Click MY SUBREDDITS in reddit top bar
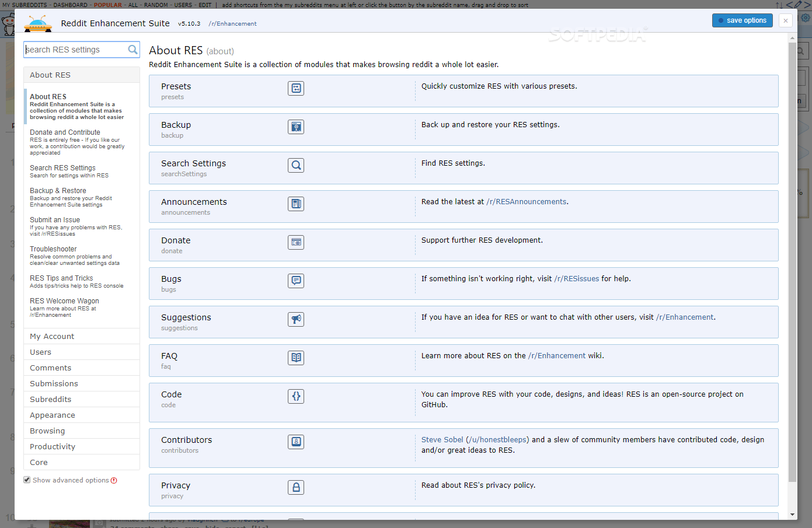812x528 pixels. click(25, 5)
